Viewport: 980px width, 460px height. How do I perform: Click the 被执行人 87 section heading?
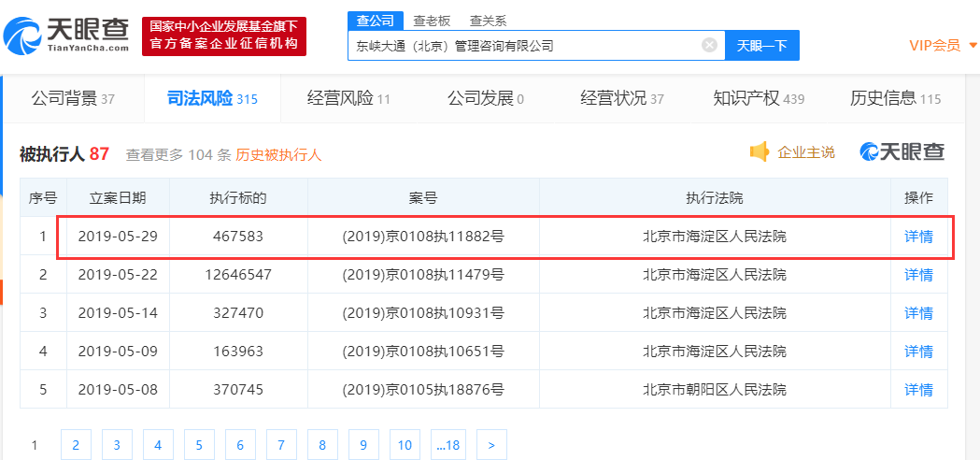click(x=64, y=154)
